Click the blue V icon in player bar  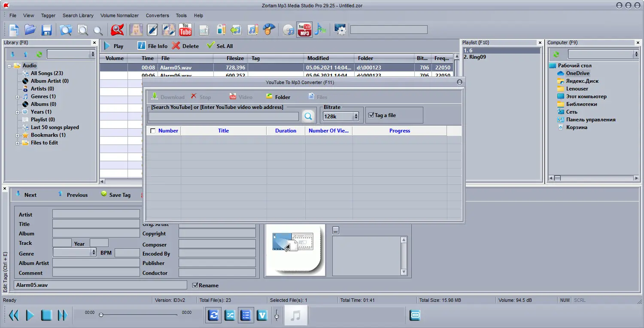(262, 316)
